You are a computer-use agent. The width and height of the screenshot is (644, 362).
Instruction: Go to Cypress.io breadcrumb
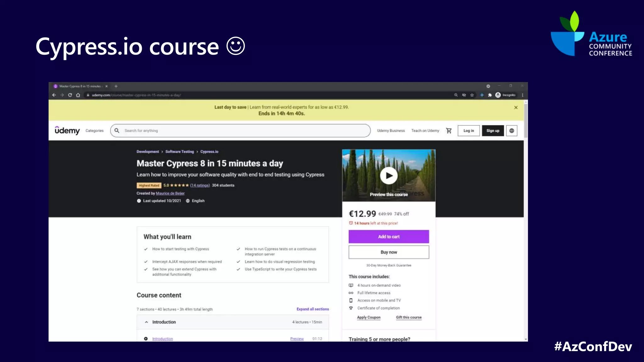(209, 152)
